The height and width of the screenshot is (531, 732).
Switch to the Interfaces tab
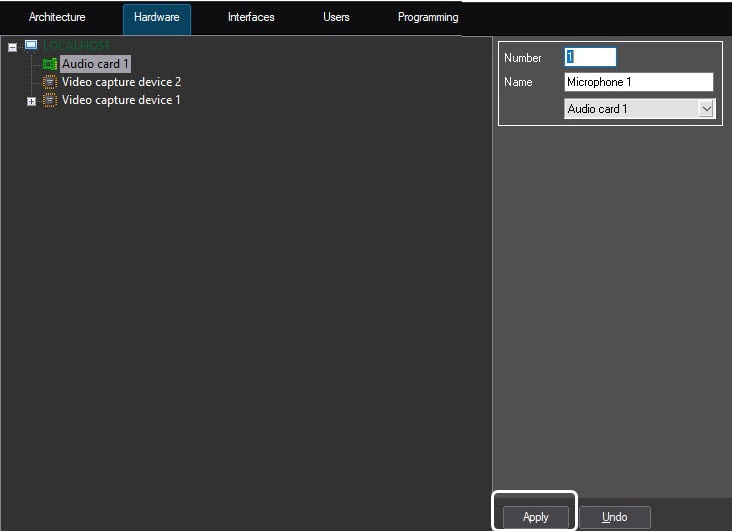(251, 18)
